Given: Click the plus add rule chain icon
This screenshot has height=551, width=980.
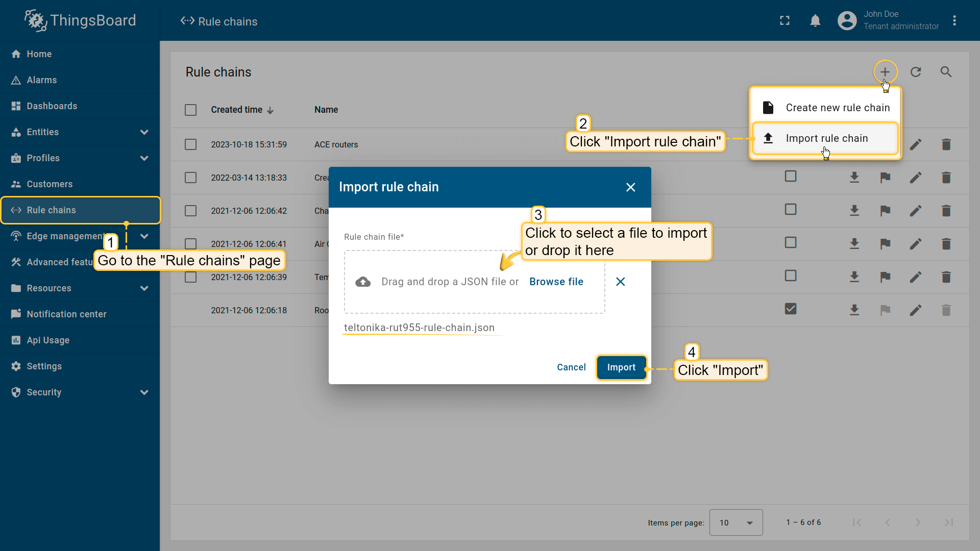Looking at the screenshot, I should [885, 72].
